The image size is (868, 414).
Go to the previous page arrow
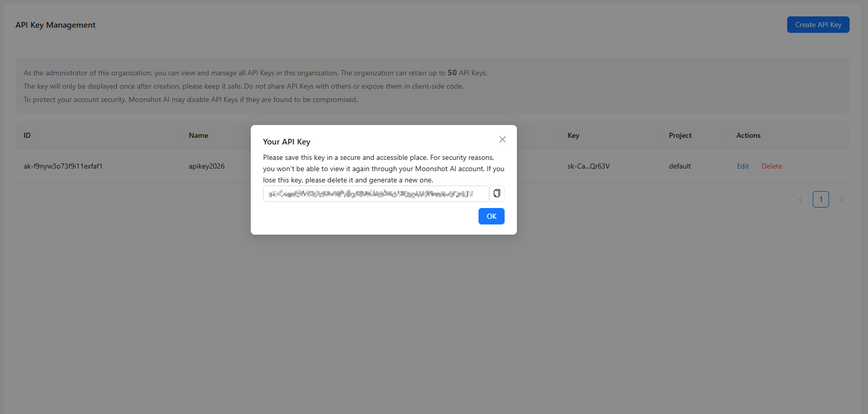point(800,200)
